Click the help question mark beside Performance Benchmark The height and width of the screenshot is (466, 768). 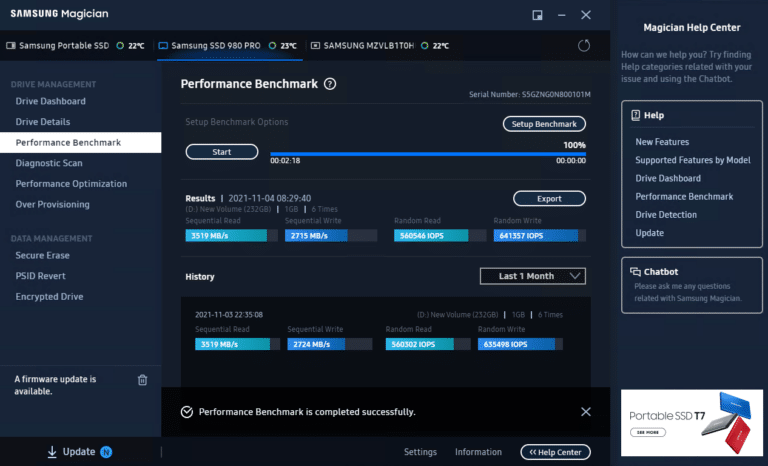point(330,84)
